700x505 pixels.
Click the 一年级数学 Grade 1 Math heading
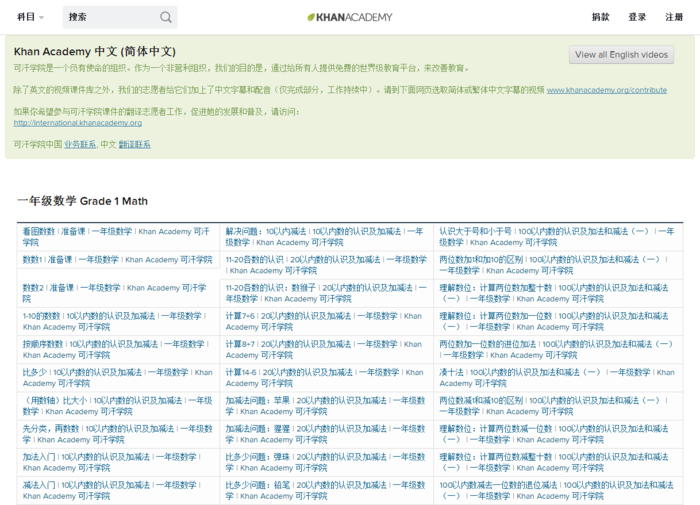[83, 201]
